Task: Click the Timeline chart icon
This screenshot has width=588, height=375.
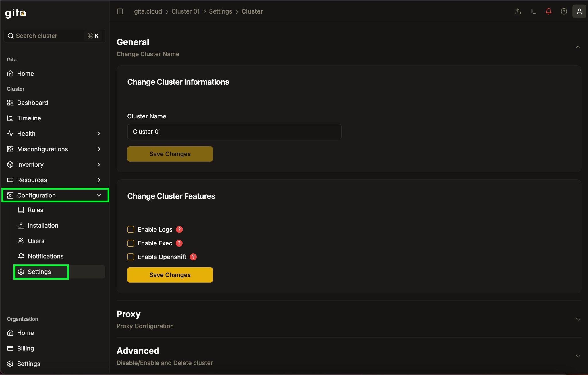Action: pyautogui.click(x=10, y=118)
